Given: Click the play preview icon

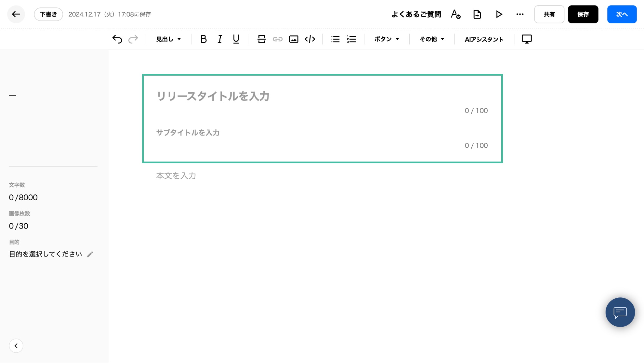Looking at the screenshot, I should click(499, 14).
